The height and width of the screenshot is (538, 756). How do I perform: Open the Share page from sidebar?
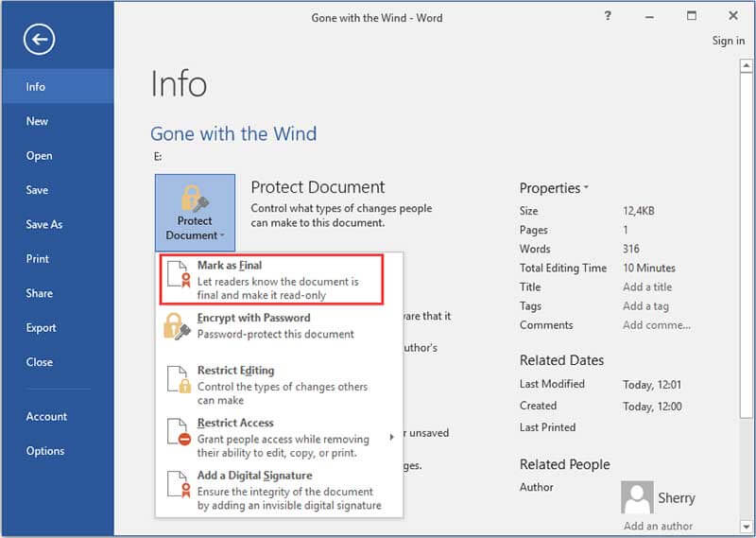(58, 293)
